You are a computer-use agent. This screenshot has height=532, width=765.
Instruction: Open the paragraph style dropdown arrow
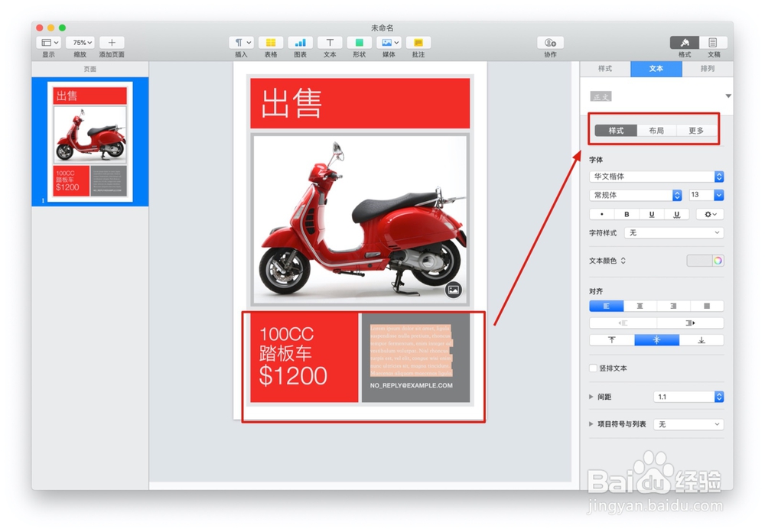point(728,96)
